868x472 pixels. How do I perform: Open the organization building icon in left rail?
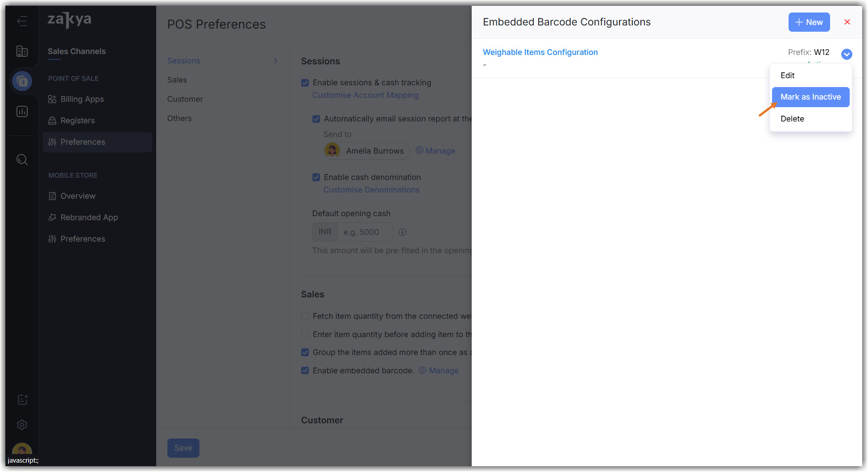[22, 51]
